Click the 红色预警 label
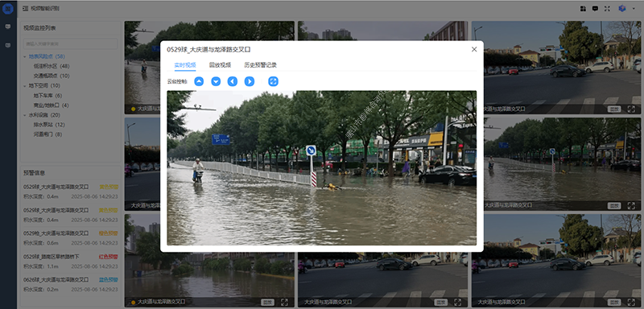This screenshot has height=309, width=644. tap(109, 257)
